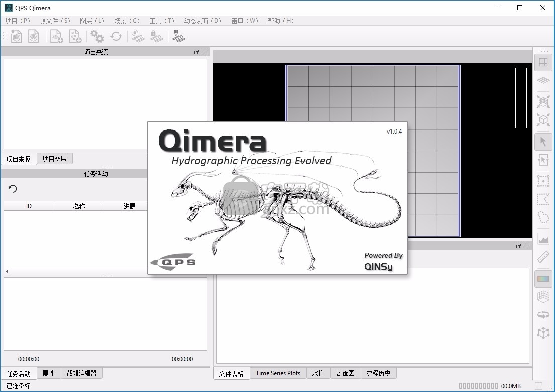Image resolution: width=555 pixels, height=392 pixels.
Task: Click the 名称 column header
Action: point(79,206)
